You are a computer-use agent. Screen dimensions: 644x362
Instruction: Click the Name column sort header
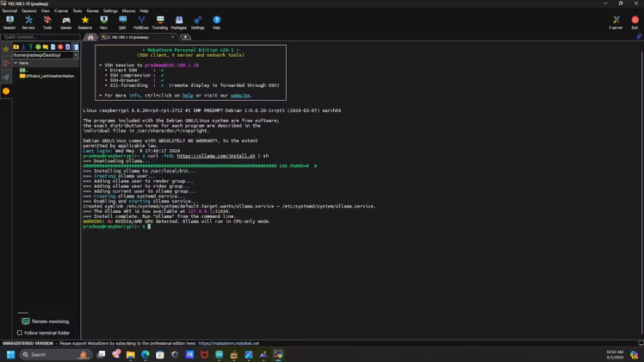(x=46, y=63)
